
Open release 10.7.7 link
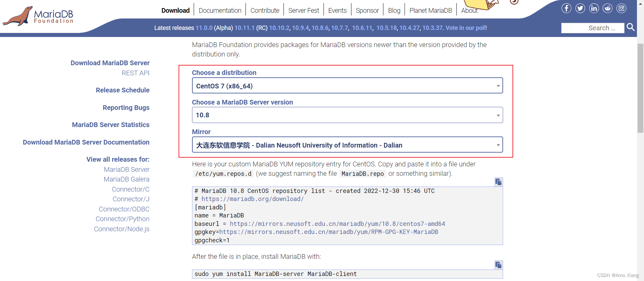point(340,28)
